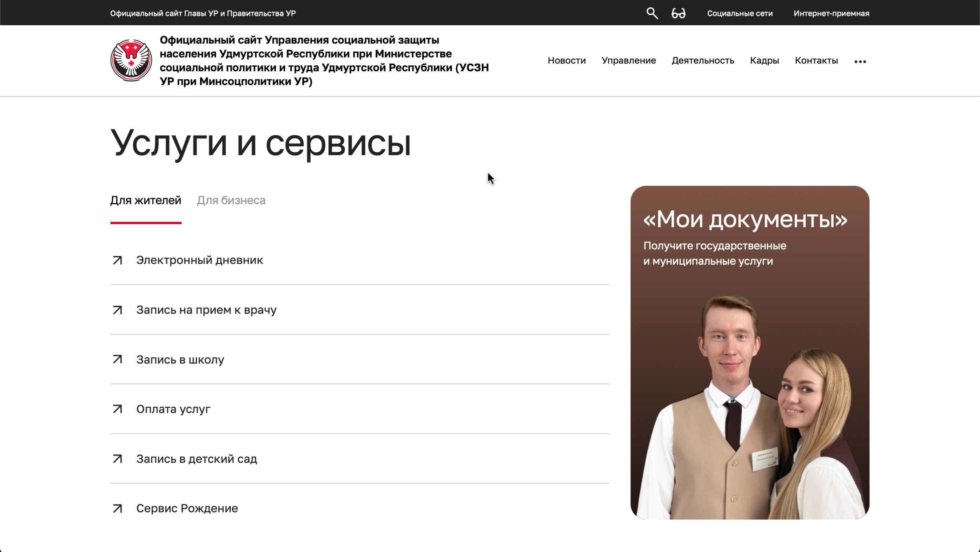Open the Новости menu item
The image size is (980, 552).
[567, 60]
